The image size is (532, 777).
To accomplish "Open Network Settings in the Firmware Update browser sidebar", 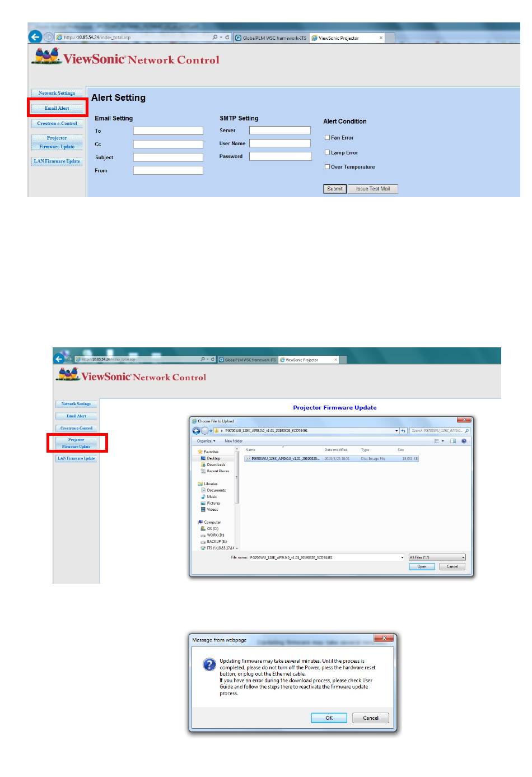I will (76, 404).
